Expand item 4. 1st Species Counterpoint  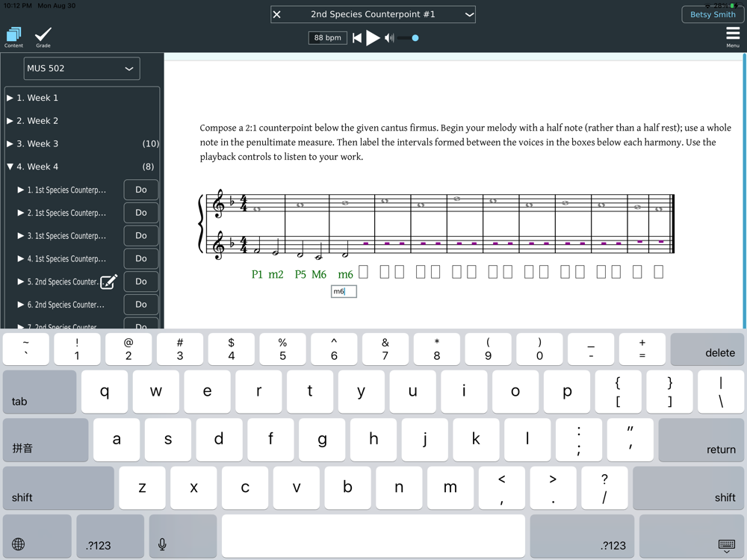tap(20, 258)
